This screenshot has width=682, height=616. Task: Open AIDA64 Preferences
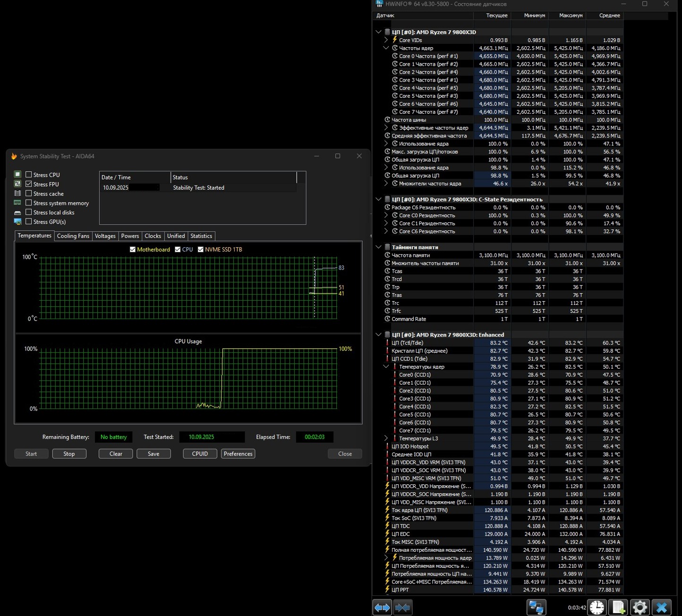point(238,454)
